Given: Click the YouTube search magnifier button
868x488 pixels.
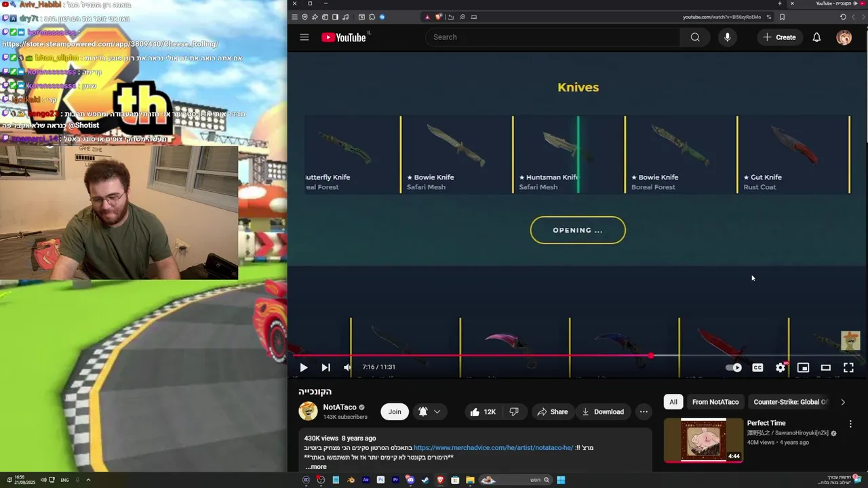Looking at the screenshot, I should click(x=695, y=37).
